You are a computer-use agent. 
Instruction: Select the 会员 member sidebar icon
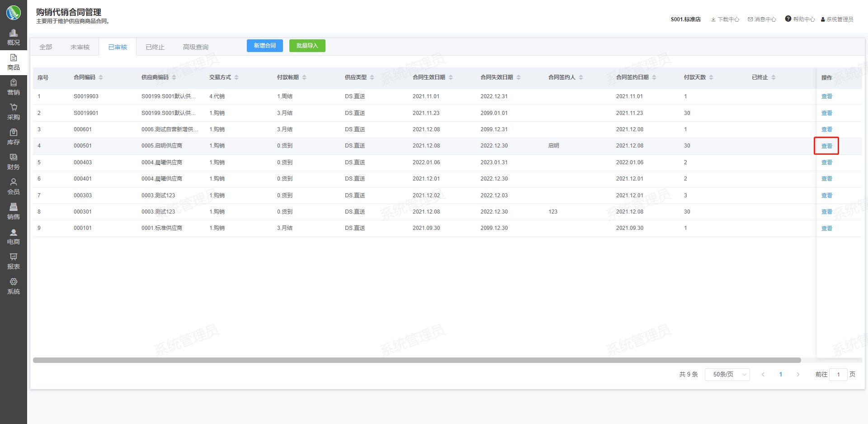tap(14, 183)
